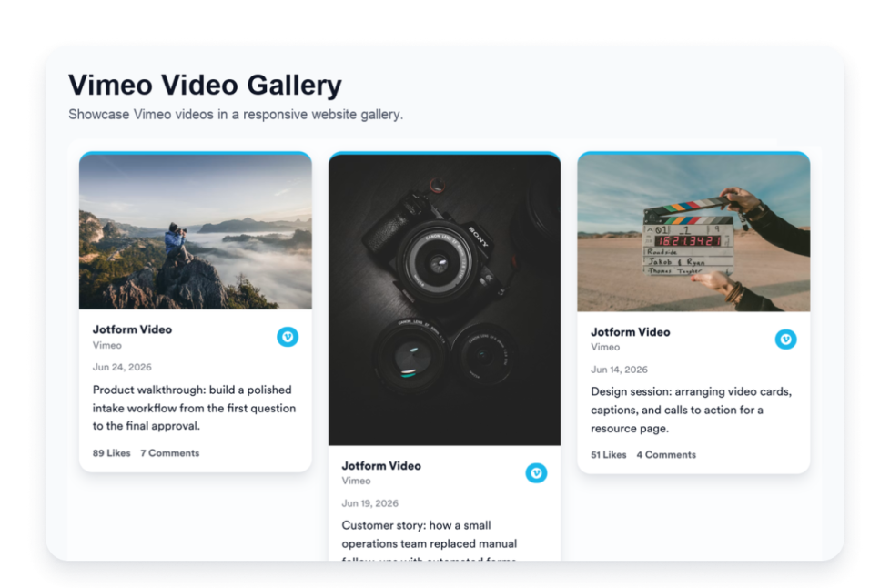Click the Showcase Vimeo videos subtitle
The height and width of the screenshot is (588, 890).
(x=236, y=114)
